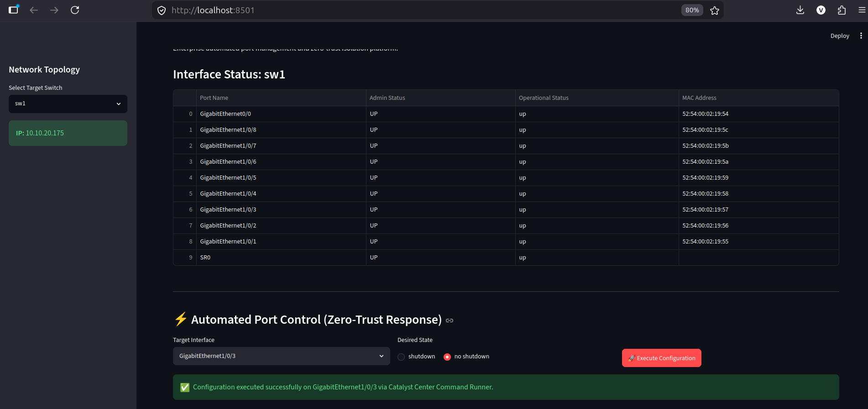The height and width of the screenshot is (409, 868).
Task: Sort by Admin Status column header
Action: pyautogui.click(x=440, y=98)
